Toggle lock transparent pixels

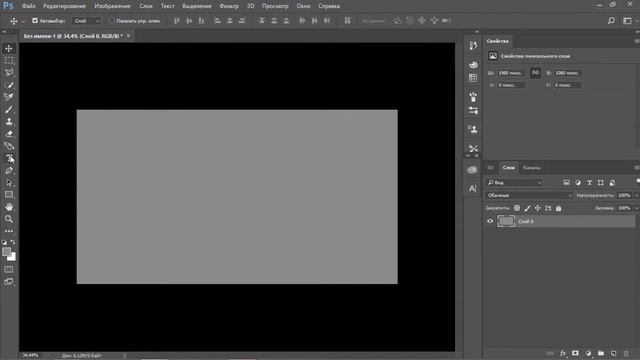click(x=517, y=208)
